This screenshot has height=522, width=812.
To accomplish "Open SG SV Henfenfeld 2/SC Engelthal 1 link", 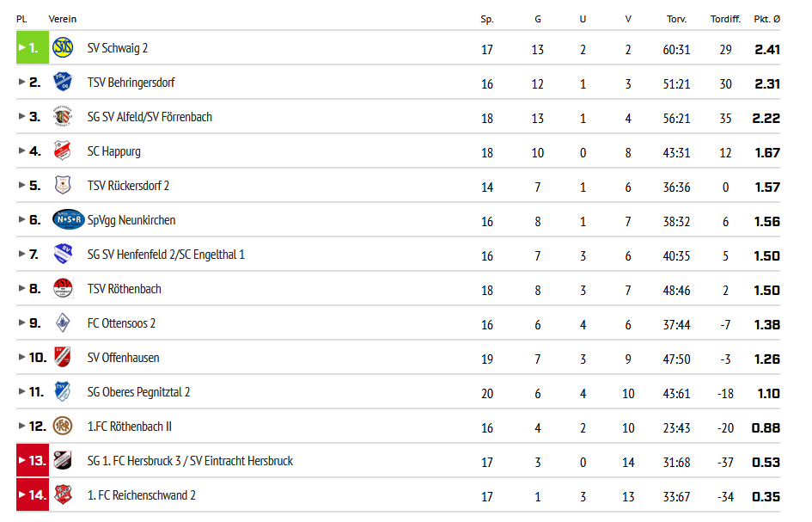I will (166, 255).
